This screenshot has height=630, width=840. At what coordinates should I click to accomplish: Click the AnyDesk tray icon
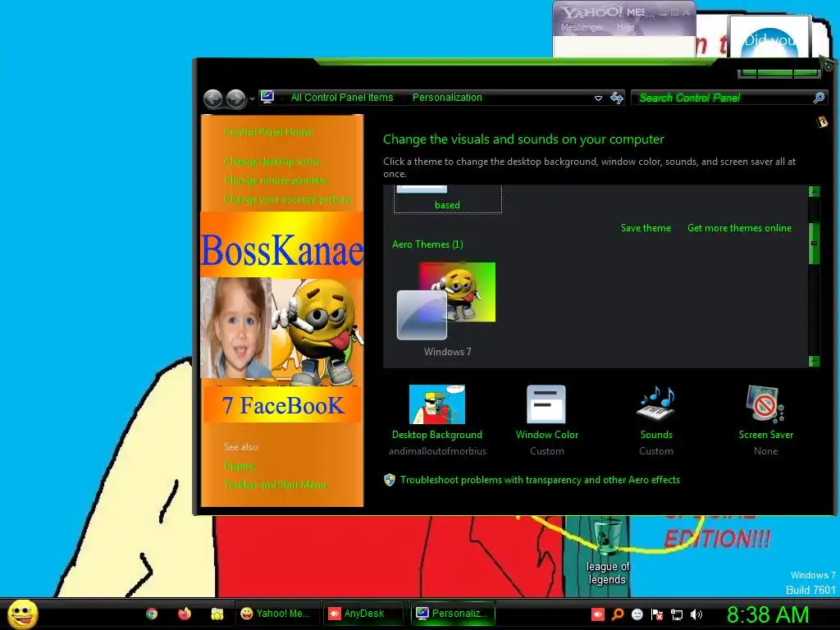click(x=598, y=614)
